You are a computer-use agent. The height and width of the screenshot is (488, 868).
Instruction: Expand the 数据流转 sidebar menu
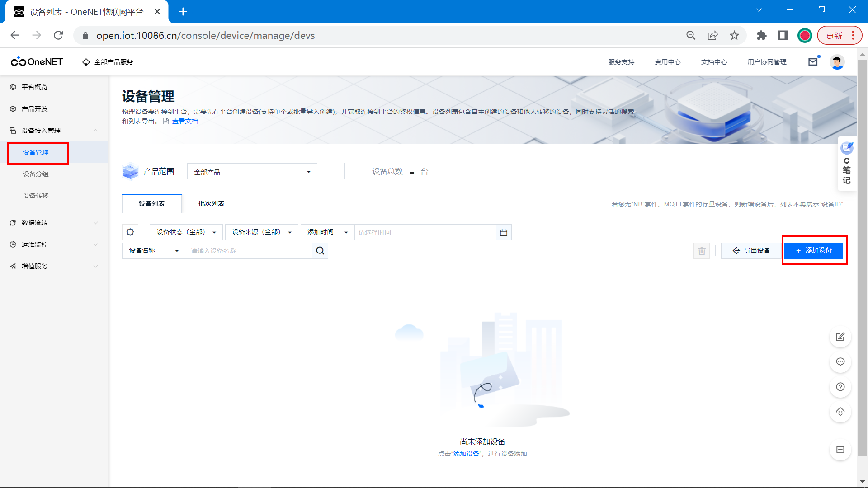pos(54,223)
